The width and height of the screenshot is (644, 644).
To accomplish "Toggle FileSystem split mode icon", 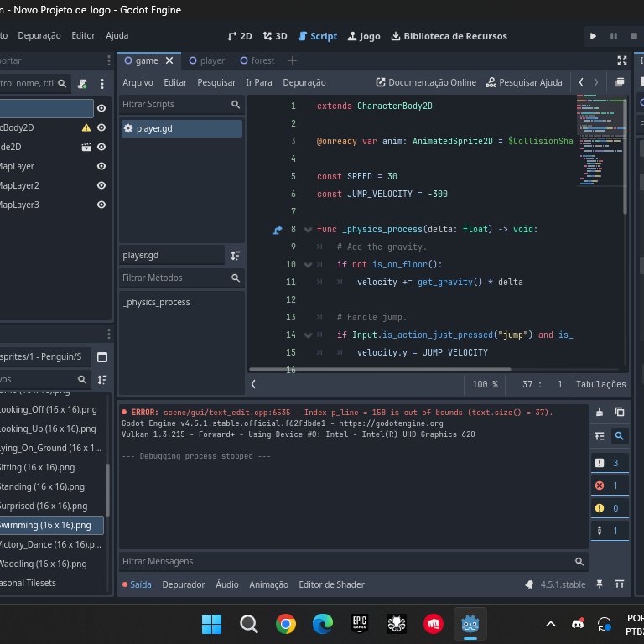I will (101, 357).
